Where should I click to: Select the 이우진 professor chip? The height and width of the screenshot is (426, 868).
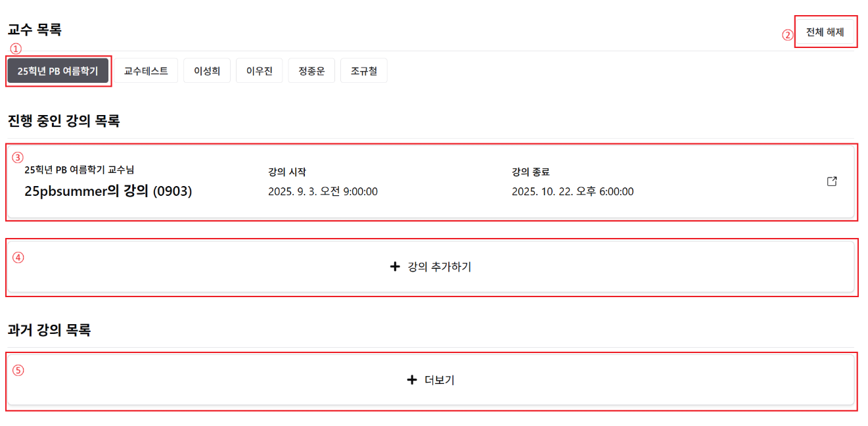259,70
